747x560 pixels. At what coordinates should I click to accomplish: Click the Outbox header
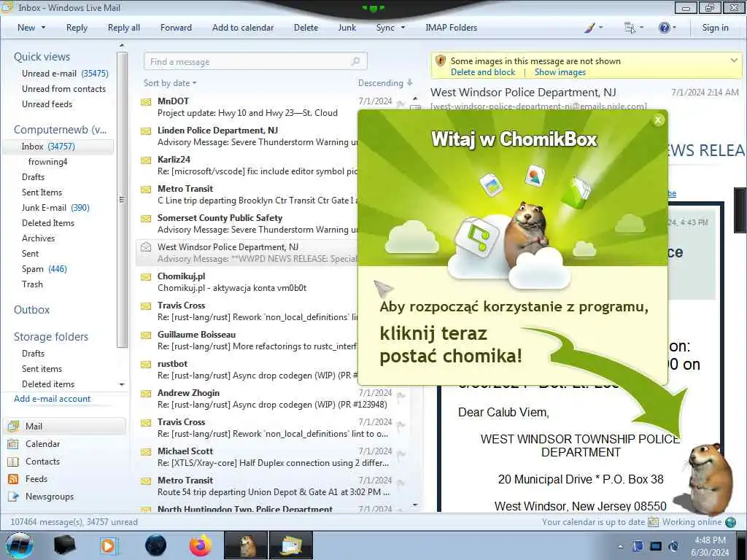(31, 309)
